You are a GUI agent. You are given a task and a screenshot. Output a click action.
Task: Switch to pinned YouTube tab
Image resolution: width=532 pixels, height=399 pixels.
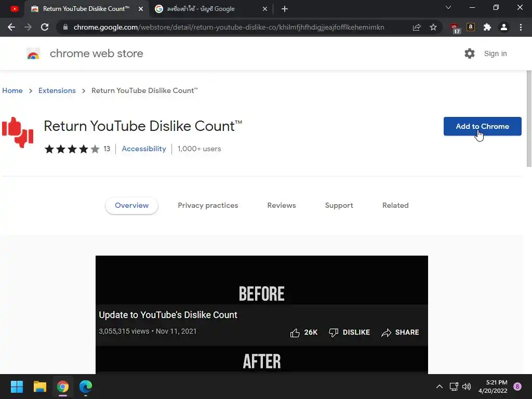click(14, 9)
